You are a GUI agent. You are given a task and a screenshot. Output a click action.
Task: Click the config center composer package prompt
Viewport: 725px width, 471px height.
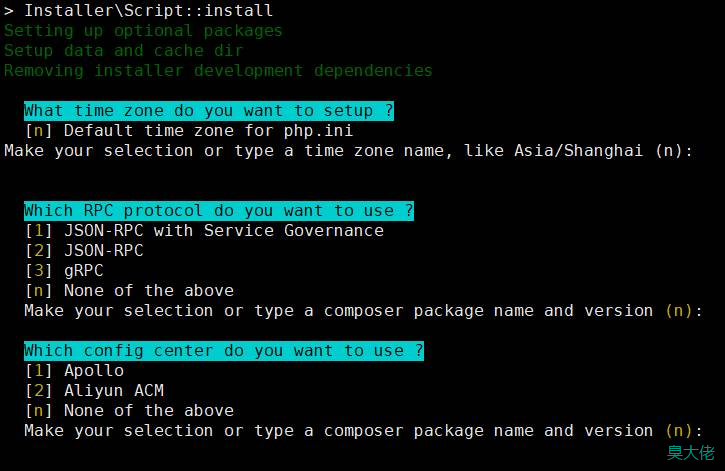363,431
